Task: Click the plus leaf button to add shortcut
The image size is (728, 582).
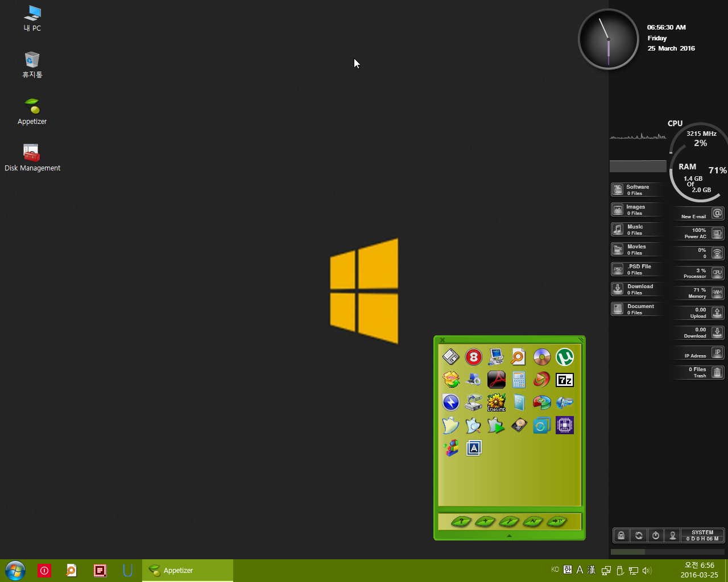Action: (485, 521)
